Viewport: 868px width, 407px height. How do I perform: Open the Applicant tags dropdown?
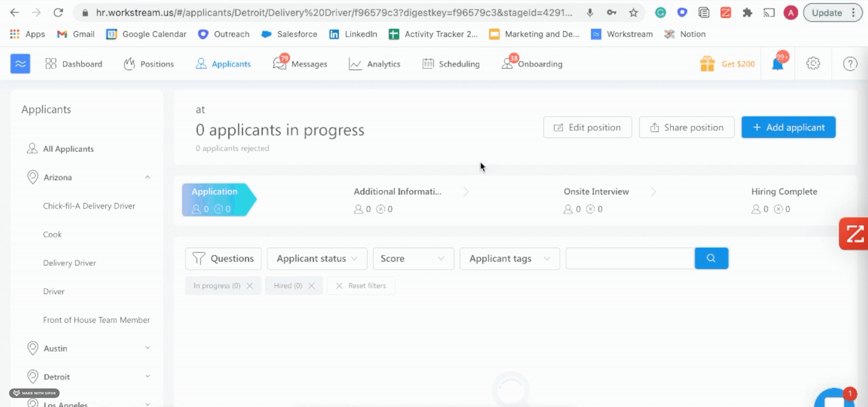click(509, 259)
